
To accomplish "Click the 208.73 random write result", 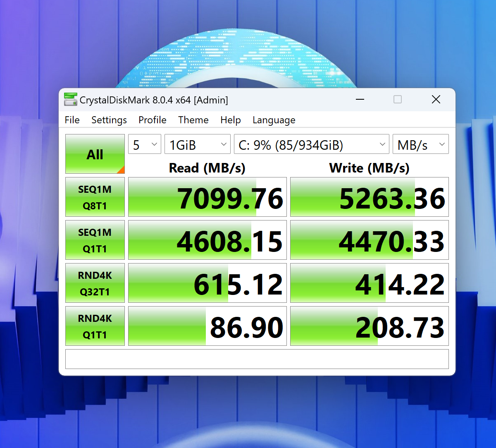I will tap(370, 326).
